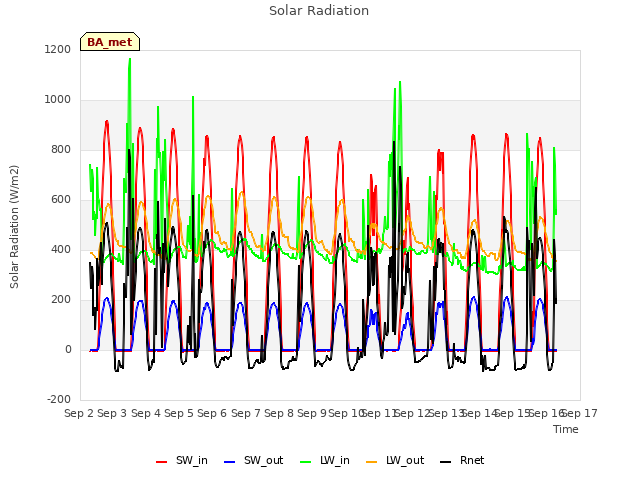Toggle the LW_out legend entry
The image size is (640, 480).
coord(395,460)
